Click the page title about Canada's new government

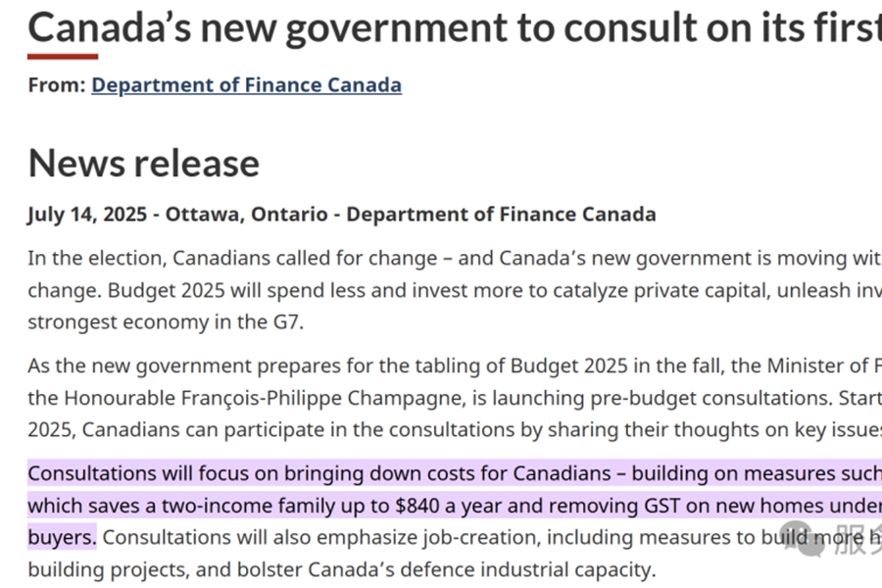coord(455,27)
